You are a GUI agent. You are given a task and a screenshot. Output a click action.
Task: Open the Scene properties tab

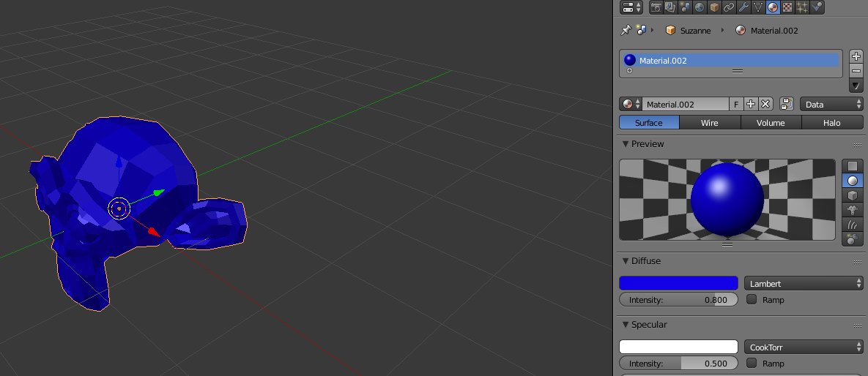point(685,7)
